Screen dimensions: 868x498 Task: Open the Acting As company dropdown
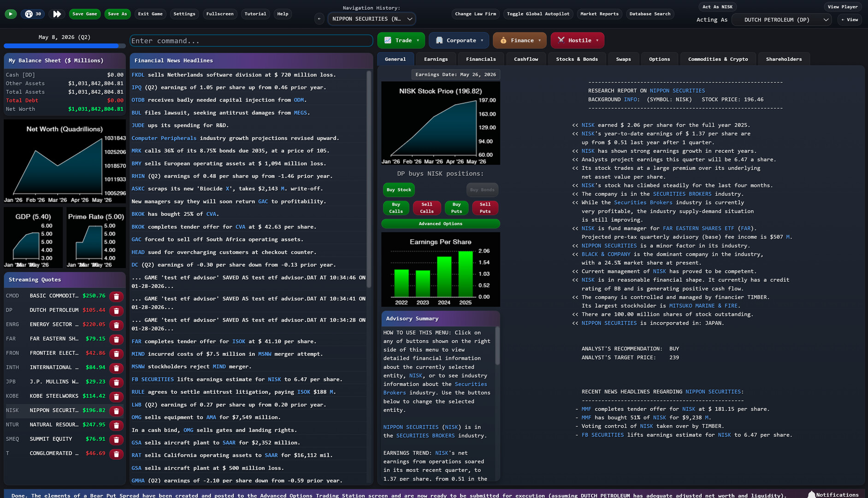(x=781, y=20)
